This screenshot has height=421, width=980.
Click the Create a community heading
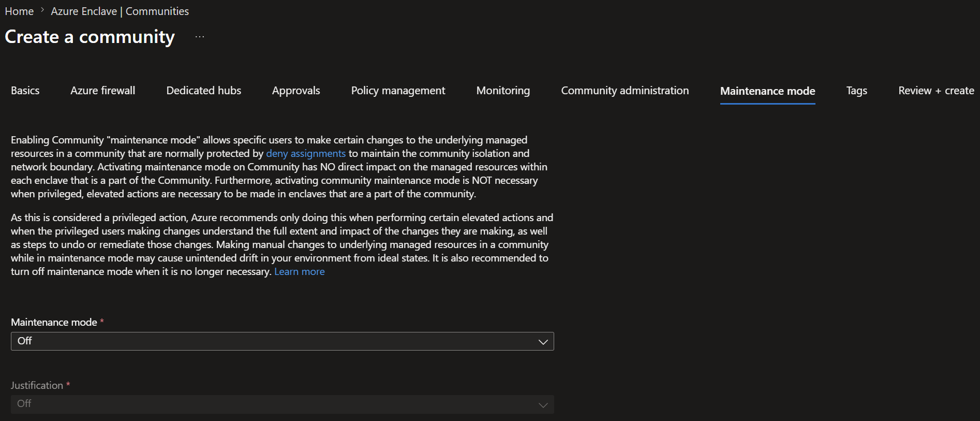(x=90, y=37)
